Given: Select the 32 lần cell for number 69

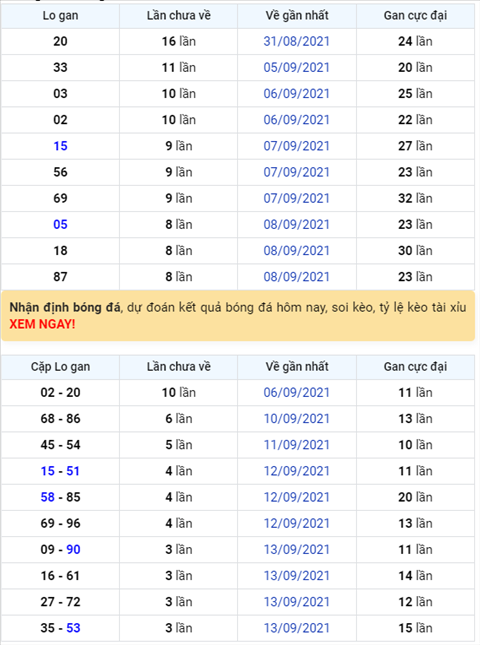Looking at the screenshot, I should [x=415, y=198].
